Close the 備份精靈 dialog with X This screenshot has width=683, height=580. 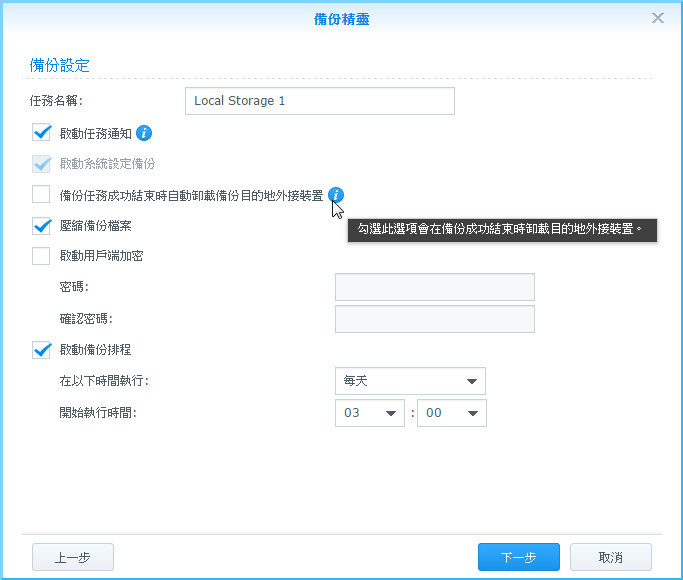657,18
